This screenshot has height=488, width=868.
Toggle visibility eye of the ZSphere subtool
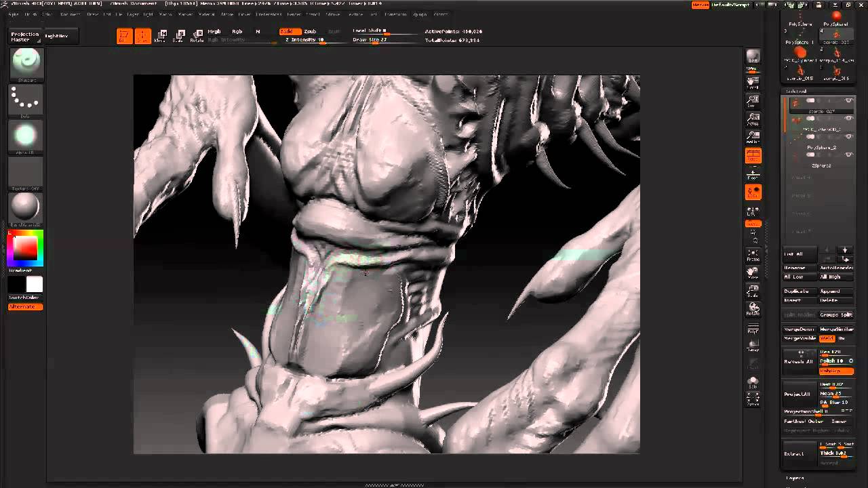point(848,155)
